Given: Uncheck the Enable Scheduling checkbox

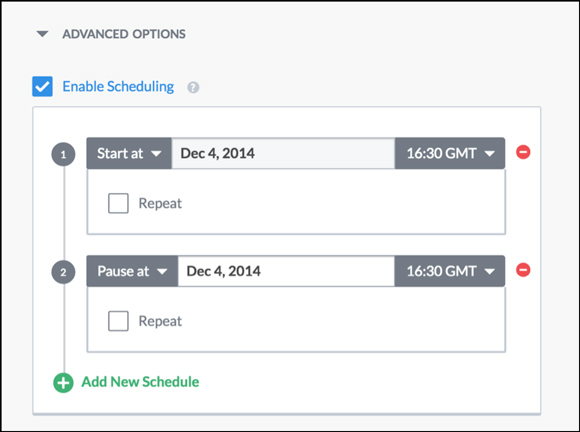Looking at the screenshot, I should (42, 87).
